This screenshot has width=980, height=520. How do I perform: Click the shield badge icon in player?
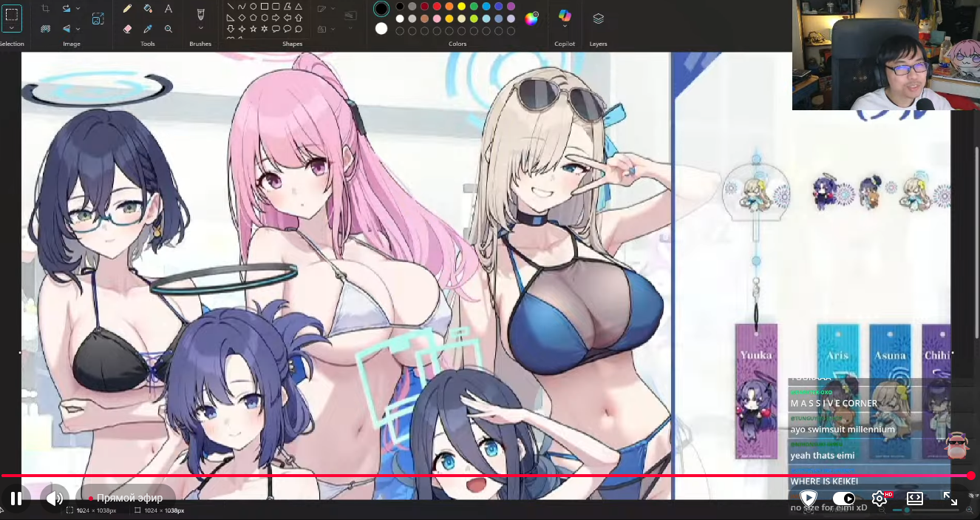click(x=809, y=498)
